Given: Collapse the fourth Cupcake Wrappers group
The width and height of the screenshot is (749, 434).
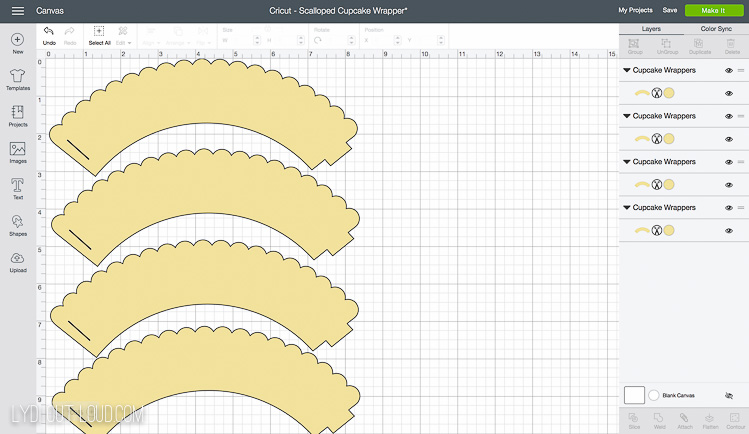Looking at the screenshot, I should 627,208.
